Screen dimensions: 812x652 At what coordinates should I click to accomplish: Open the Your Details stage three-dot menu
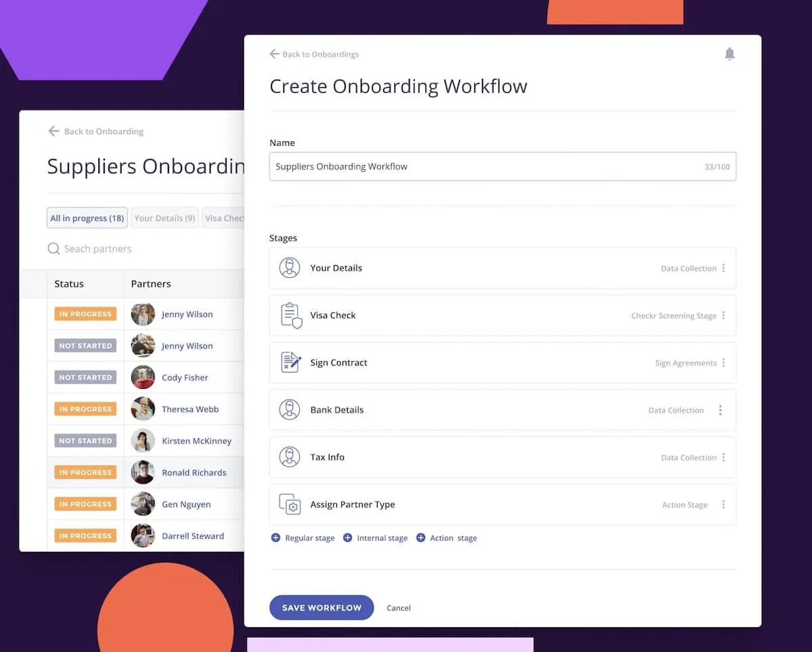(x=723, y=269)
